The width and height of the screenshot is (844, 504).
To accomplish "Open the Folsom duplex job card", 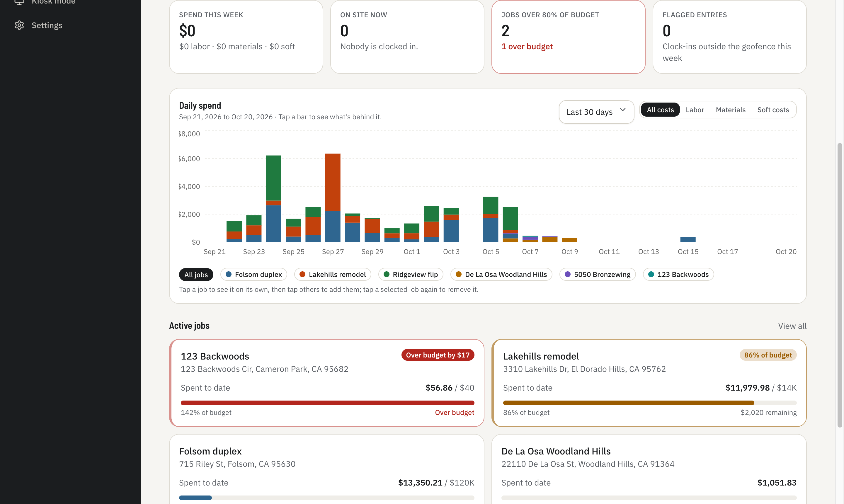I will click(x=327, y=469).
